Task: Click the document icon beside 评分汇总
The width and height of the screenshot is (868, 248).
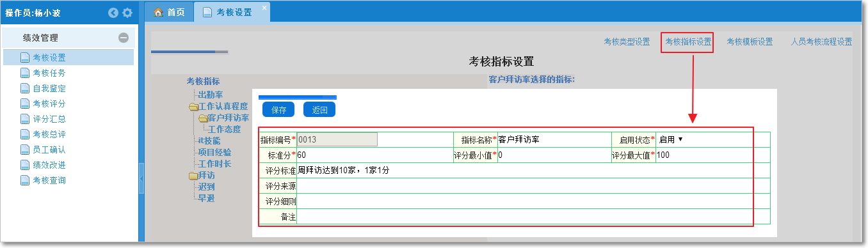Action: (25, 119)
